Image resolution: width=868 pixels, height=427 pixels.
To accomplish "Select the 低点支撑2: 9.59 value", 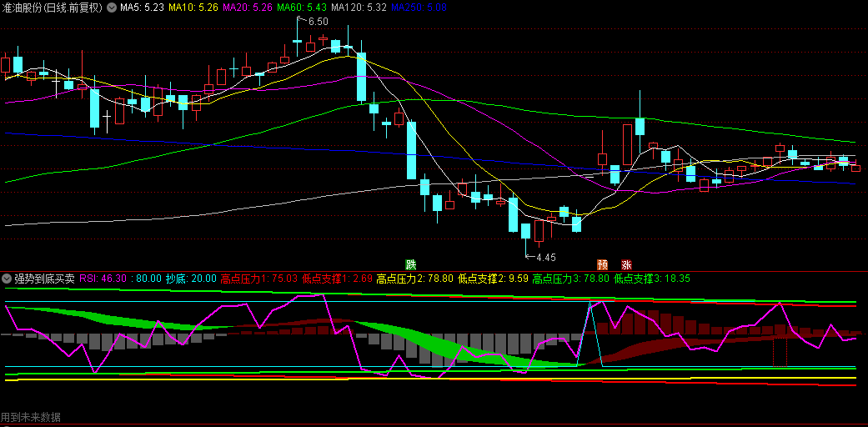I will tap(494, 278).
